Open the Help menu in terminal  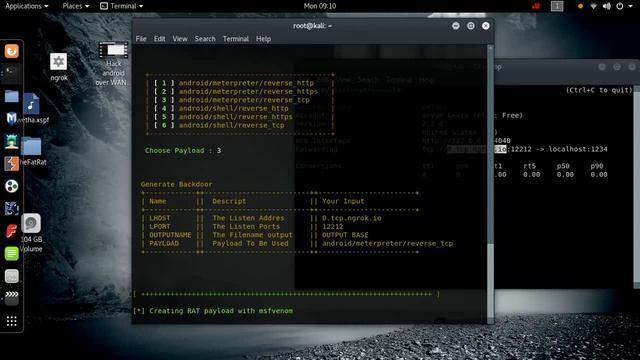click(x=263, y=39)
